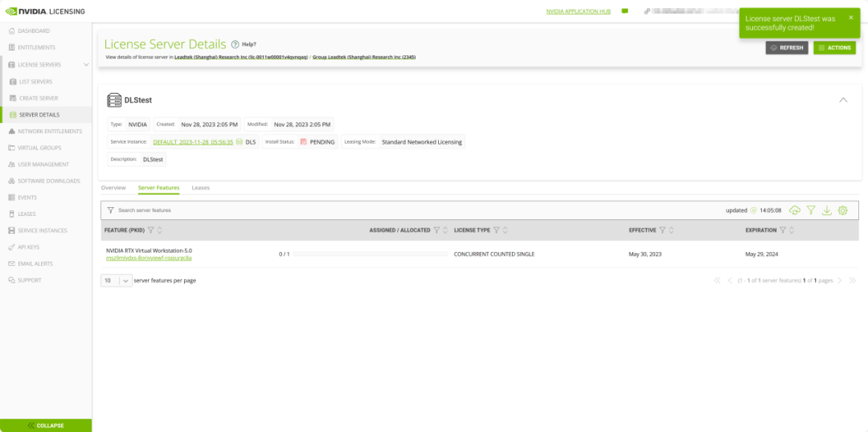This screenshot has width=868, height=432.
Task: Filter the Expiration column
Action: [783, 230]
